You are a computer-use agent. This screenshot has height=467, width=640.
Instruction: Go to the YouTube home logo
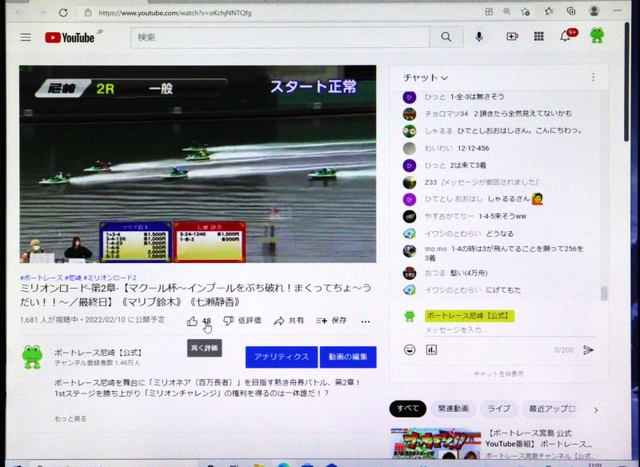(70, 38)
